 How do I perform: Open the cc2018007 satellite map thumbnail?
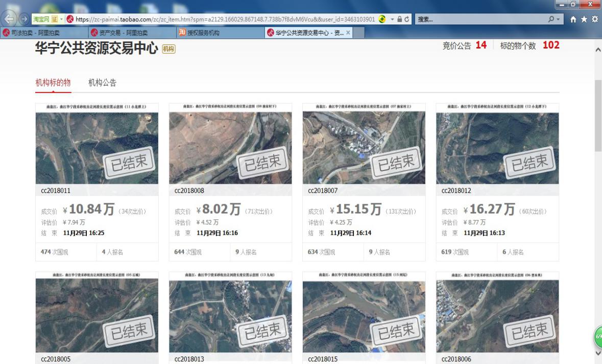tap(364, 143)
